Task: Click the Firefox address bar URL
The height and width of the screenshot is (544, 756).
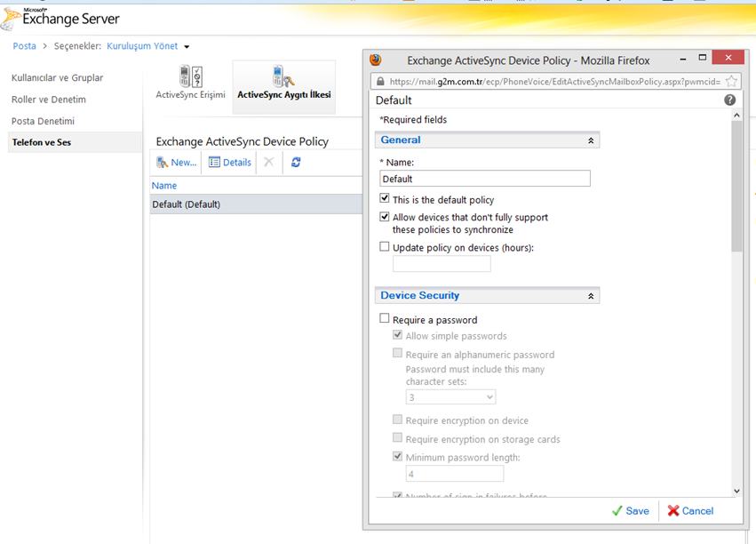Action: pyautogui.click(x=555, y=82)
